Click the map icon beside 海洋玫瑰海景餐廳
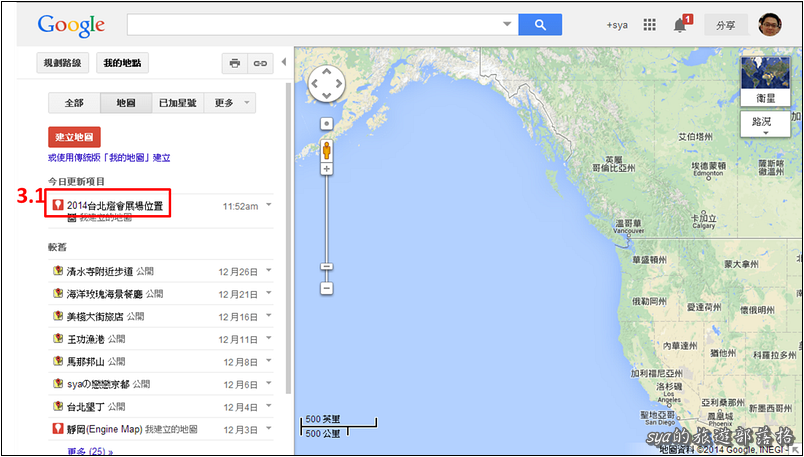The width and height of the screenshot is (804, 457). pos(58,293)
